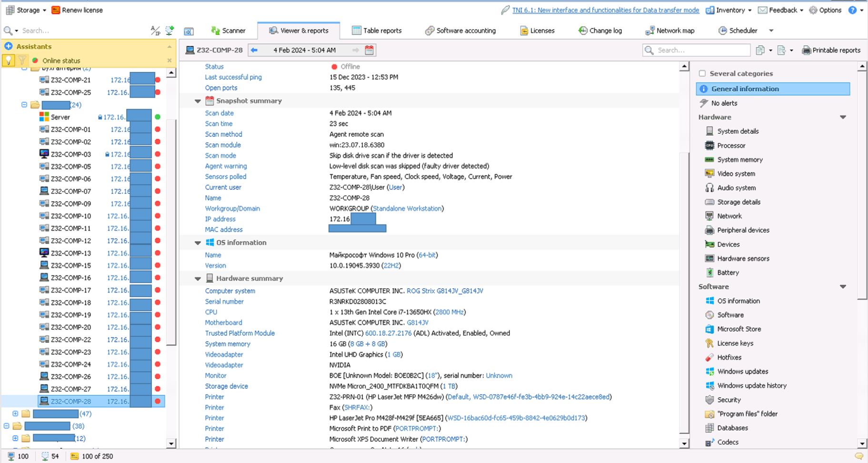Click the Standalone Workstation link
Screen dimensions: 868x463
[407, 209]
